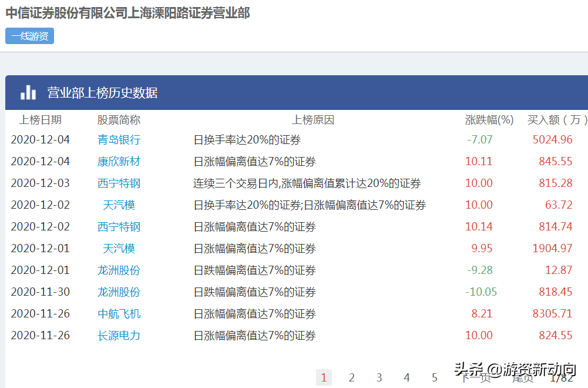The image size is (588, 388).
Task: Open 天汽模 link dated 2020-12-01
Action: [119, 249]
